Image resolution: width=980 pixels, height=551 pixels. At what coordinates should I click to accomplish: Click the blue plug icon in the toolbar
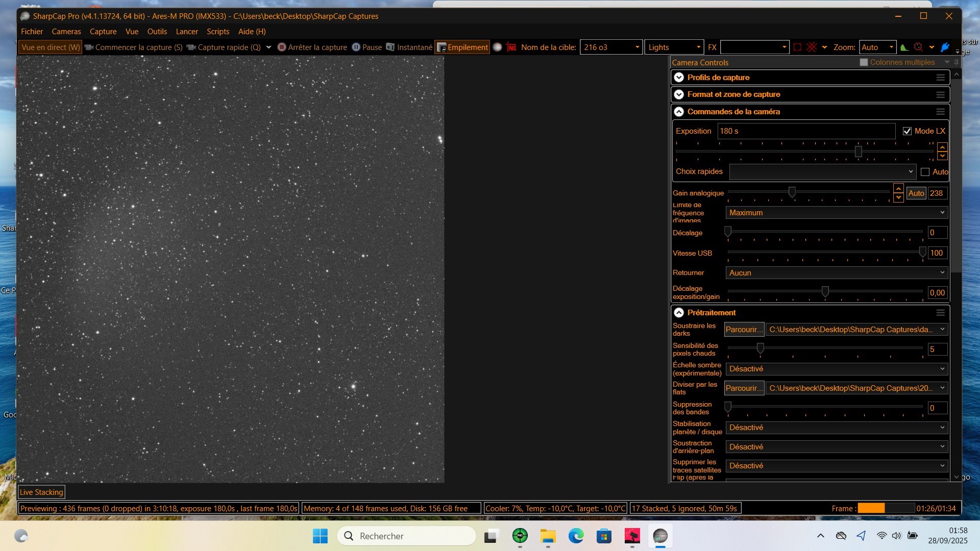(x=945, y=47)
